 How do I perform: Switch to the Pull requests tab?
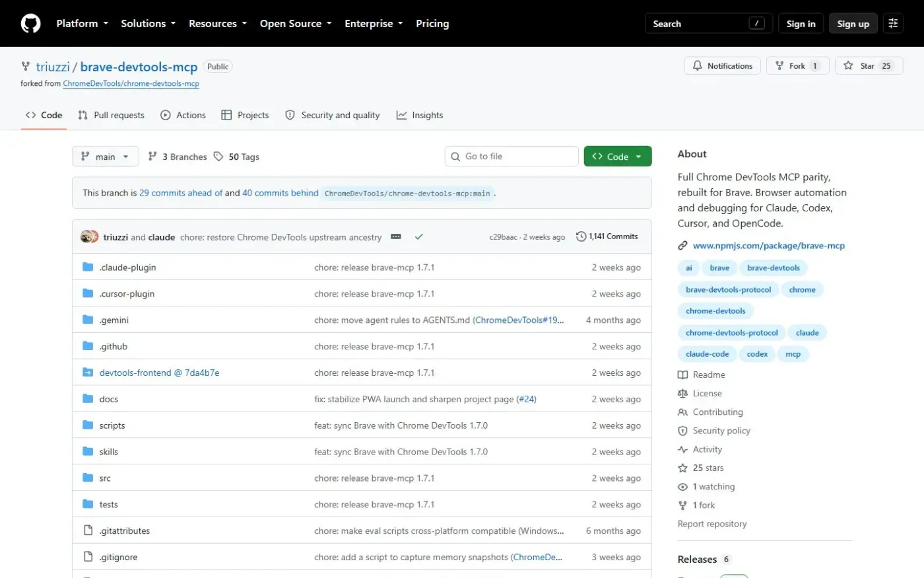click(x=111, y=115)
